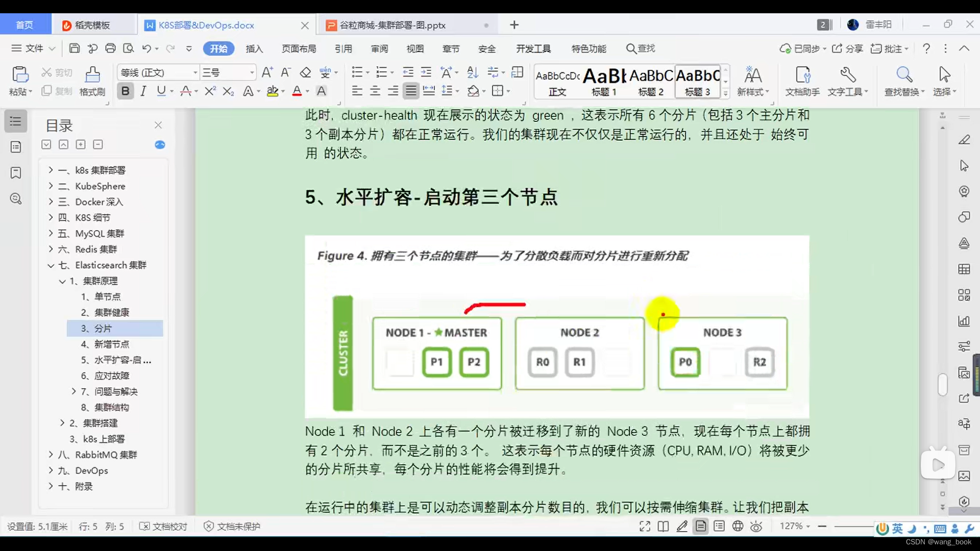Screen dimensions: 980x551
Task: Open the text tools (文字工具) panel
Action: [x=847, y=82]
